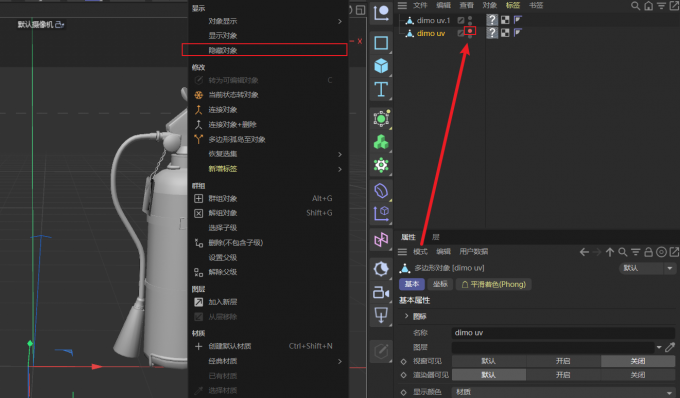The image size is (680, 398).
Task: Click the Object Manager filter icon
Action: [661, 6]
